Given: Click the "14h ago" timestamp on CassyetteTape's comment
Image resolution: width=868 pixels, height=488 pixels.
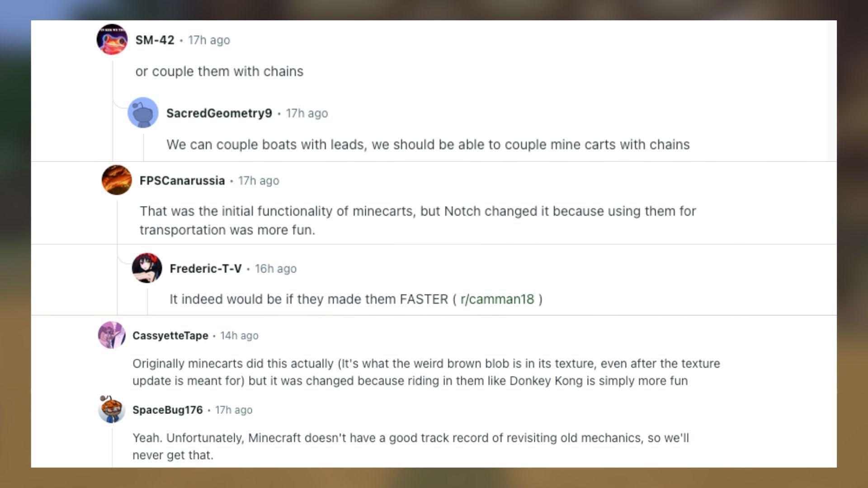Looking at the screenshot, I should tap(239, 336).
